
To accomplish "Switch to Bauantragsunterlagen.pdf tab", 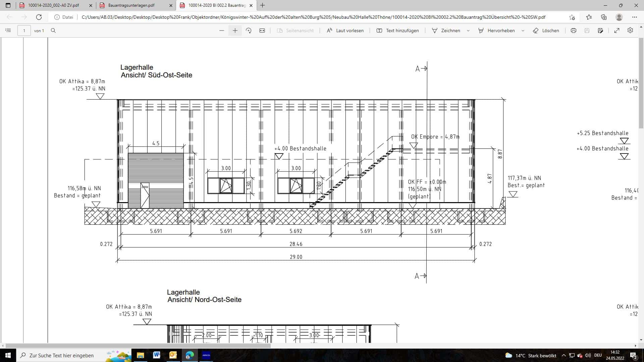I will coord(131,5).
